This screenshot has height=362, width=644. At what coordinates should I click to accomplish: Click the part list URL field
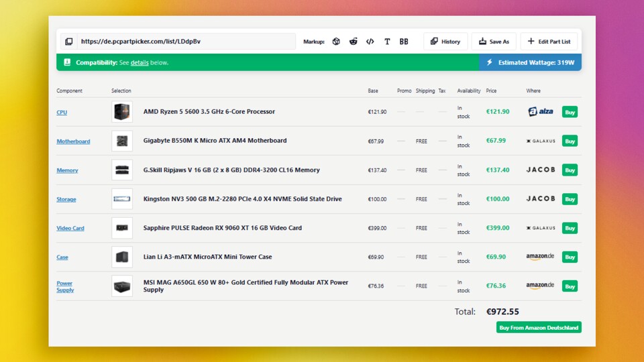186,42
